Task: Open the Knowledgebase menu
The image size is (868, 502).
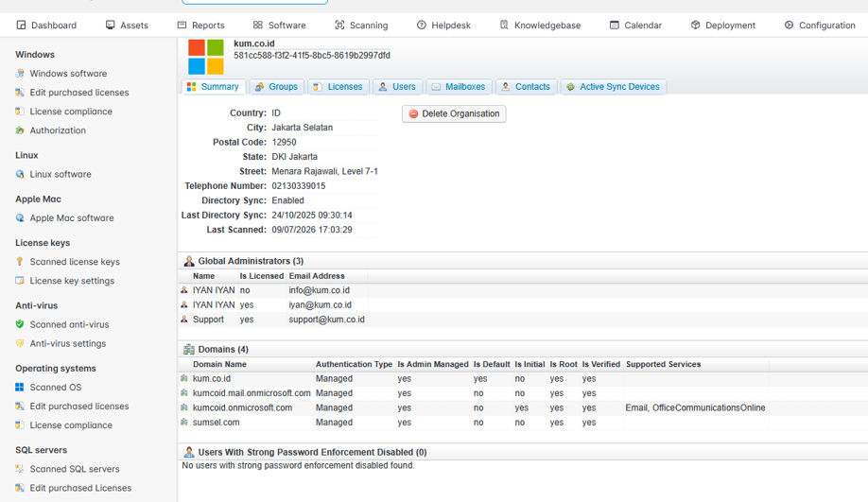Action: (540, 25)
